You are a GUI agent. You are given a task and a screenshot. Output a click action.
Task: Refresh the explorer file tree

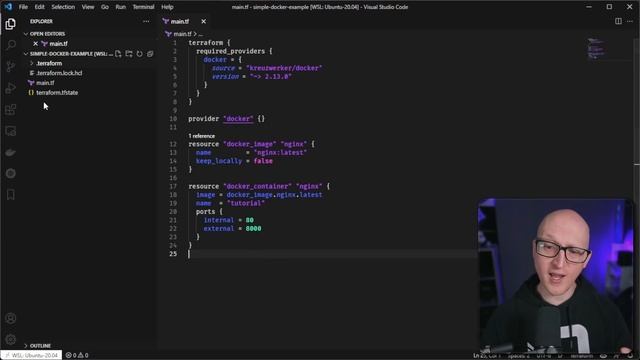[140, 53]
